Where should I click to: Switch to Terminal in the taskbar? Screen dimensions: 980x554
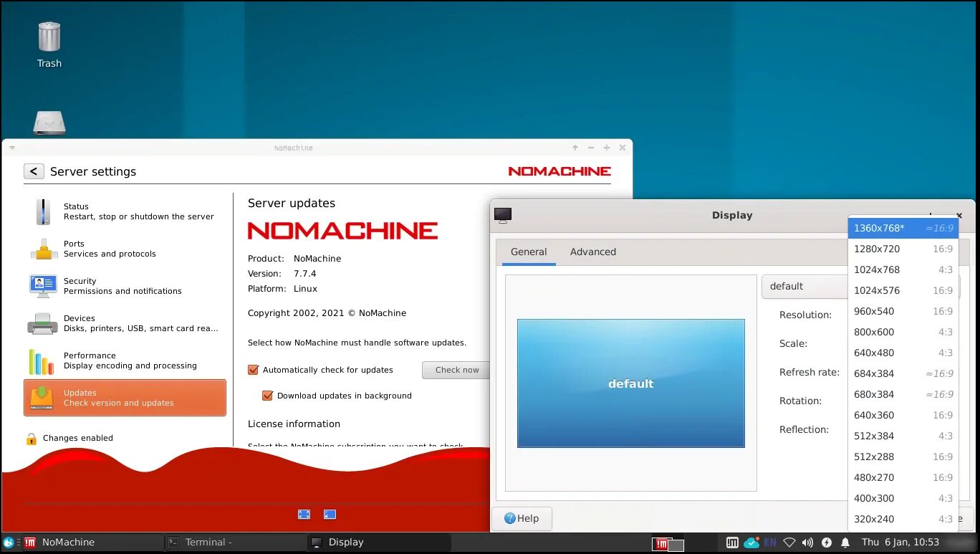click(x=235, y=543)
